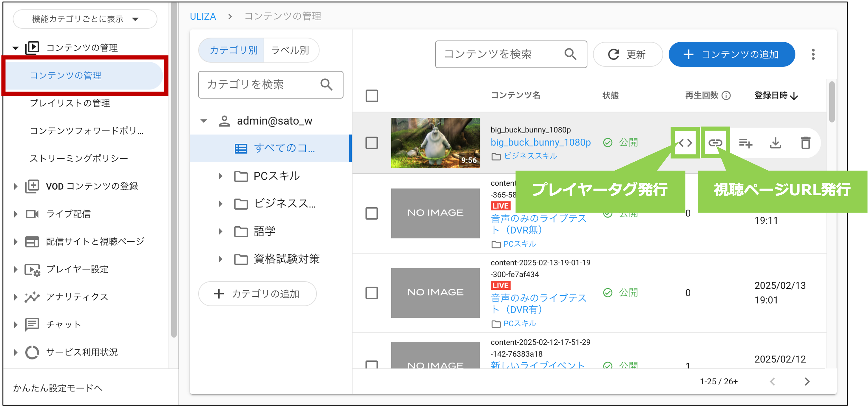Click かんたん設定モードへ link

[x=58, y=388]
